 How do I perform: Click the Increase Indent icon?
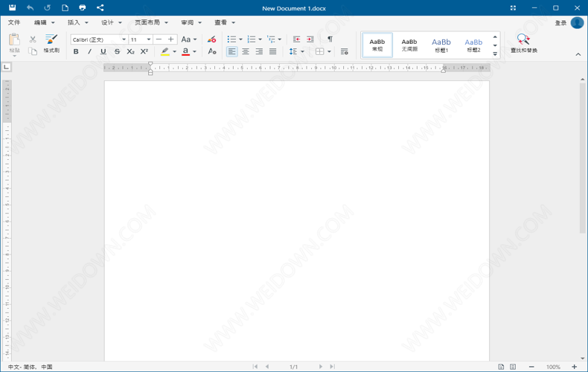[310, 39]
